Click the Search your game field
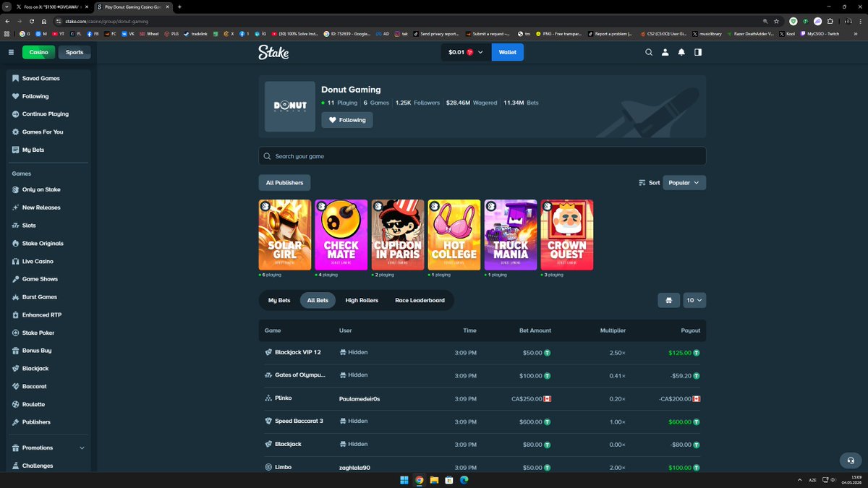868x488 pixels. [482, 156]
